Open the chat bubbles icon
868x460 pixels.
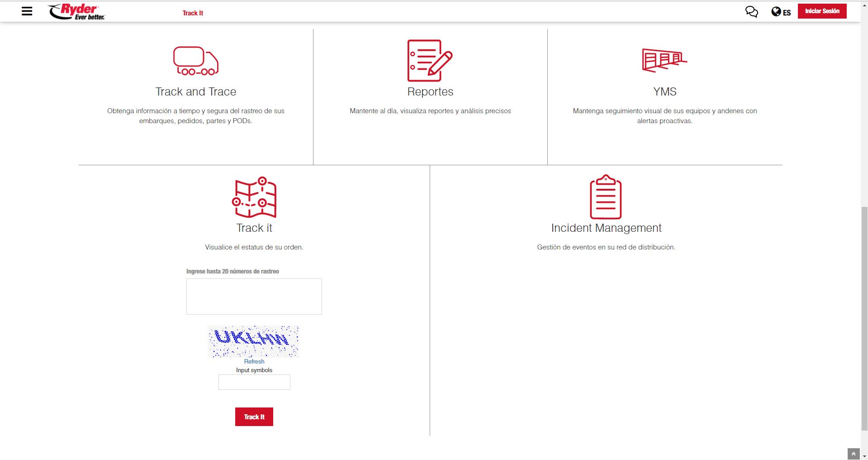751,12
